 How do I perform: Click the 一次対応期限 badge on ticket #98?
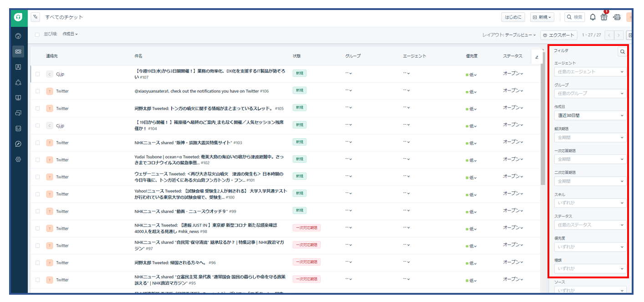[307, 228]
